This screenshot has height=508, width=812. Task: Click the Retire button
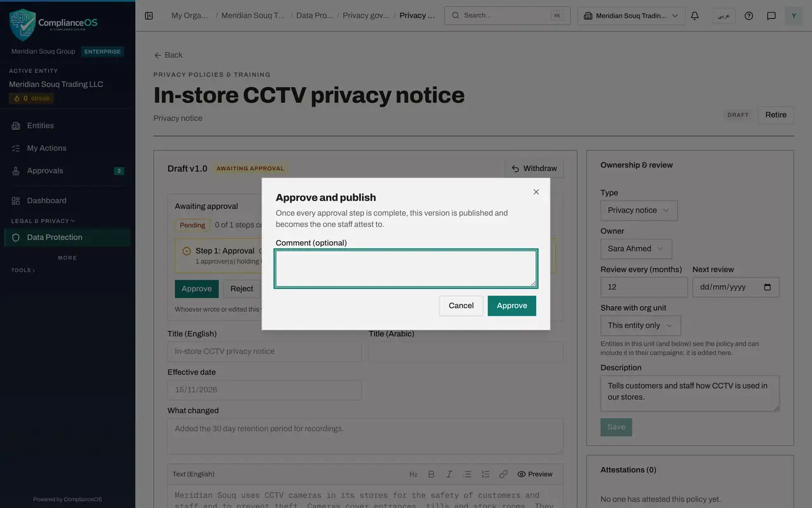pos(776,115)
